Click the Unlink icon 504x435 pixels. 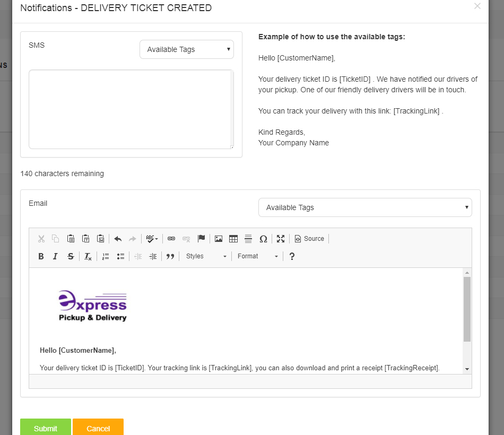[186, 239]
